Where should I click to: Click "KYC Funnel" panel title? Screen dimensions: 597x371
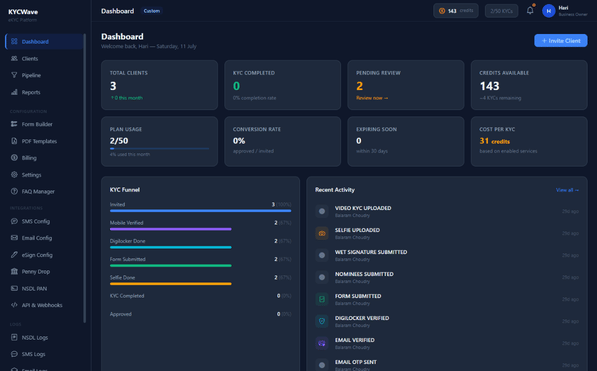(x=125, y=190)
